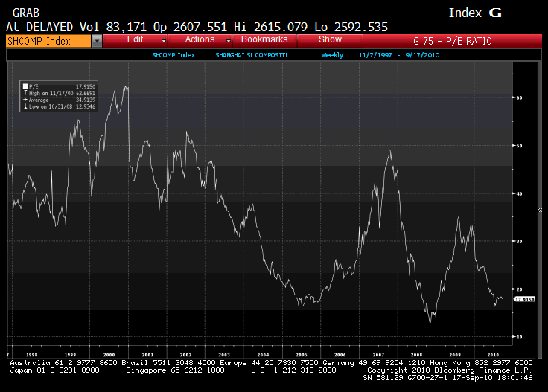Click the SHCOMP Index label in chart header
This screenshot has height=392, width=548.
173,55
